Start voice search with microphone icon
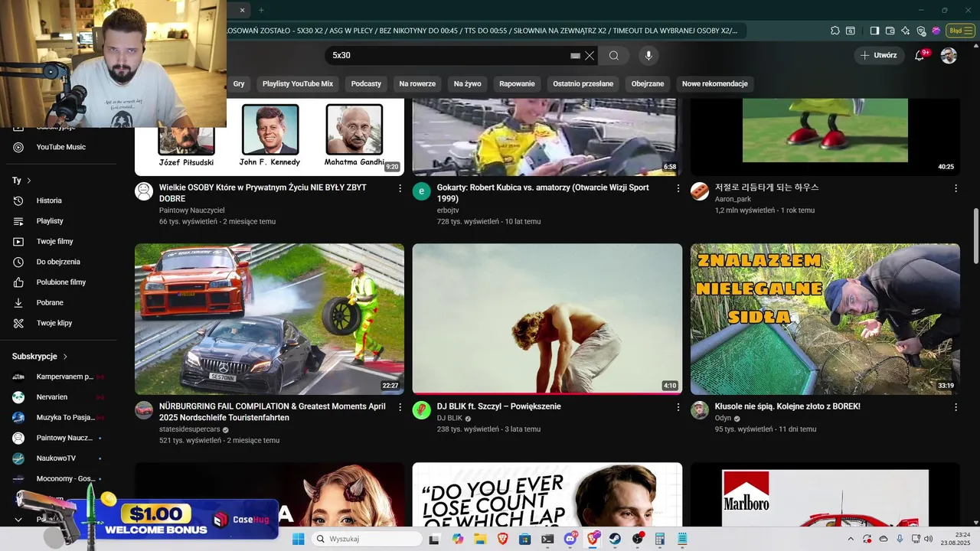The height and width of the screenshot is (551, 980). (648, 55)
